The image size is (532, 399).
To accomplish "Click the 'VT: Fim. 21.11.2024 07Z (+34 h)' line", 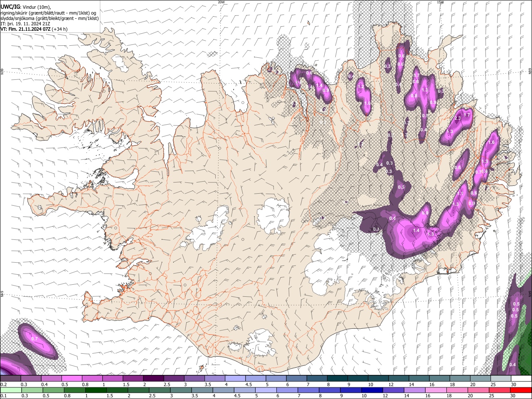I will tap(34, 29).
